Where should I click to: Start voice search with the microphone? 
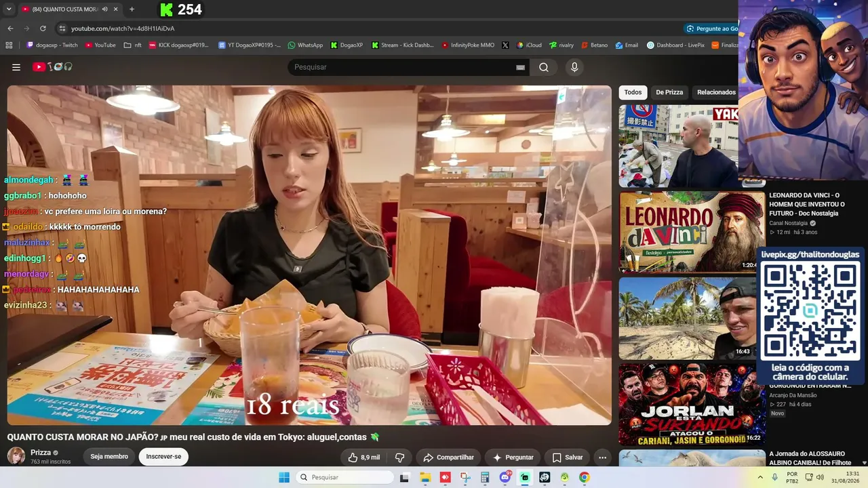coord(574,67)
